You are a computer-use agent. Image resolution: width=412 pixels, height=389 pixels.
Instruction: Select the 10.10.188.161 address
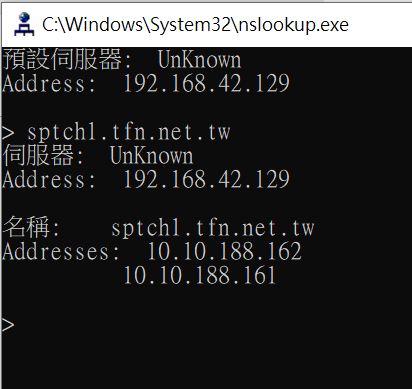[200, 275]
